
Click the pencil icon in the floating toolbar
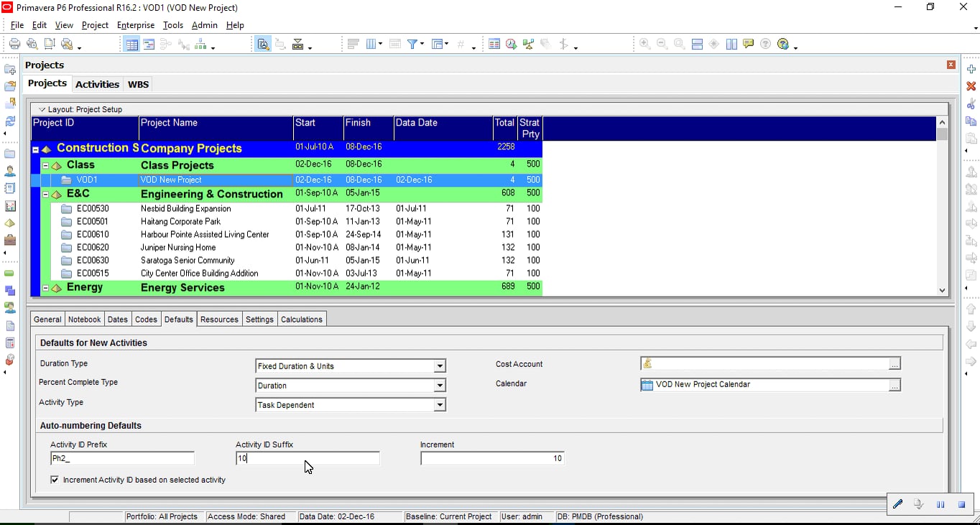(x=897, y=504)
